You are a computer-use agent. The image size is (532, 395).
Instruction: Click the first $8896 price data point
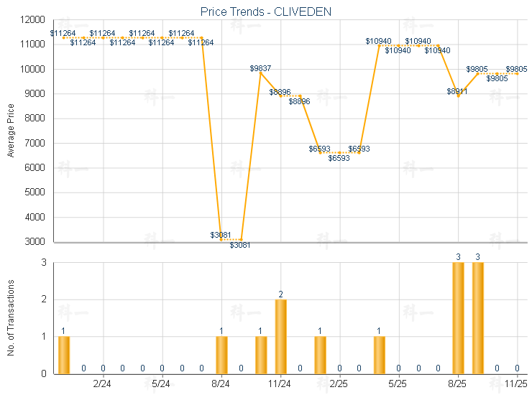281,96
